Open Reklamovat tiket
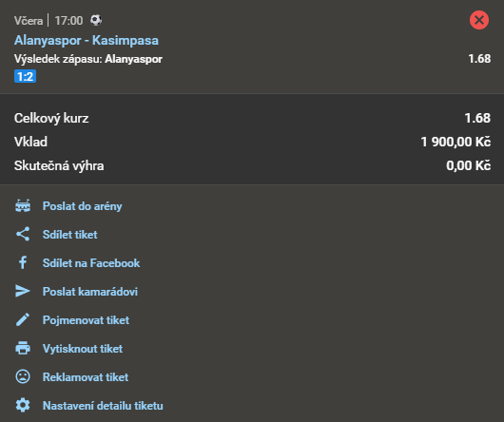The height and width of the screenshot is (422, 504). click(x=86, y=377)
